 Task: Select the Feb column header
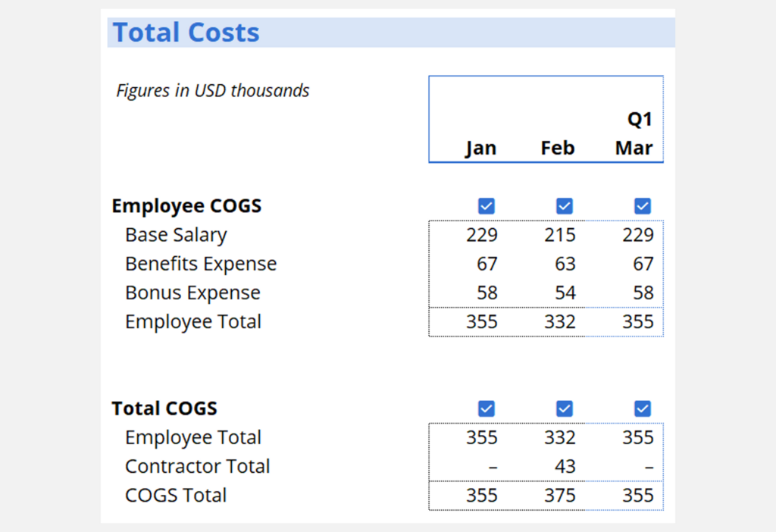pos(558,148)
